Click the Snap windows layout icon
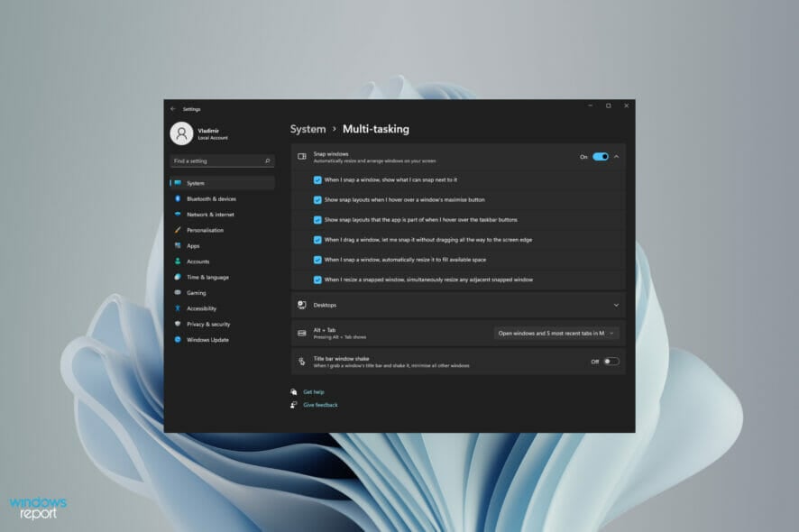Viewport: 799px width, 532px height. (x=302, y=156)
